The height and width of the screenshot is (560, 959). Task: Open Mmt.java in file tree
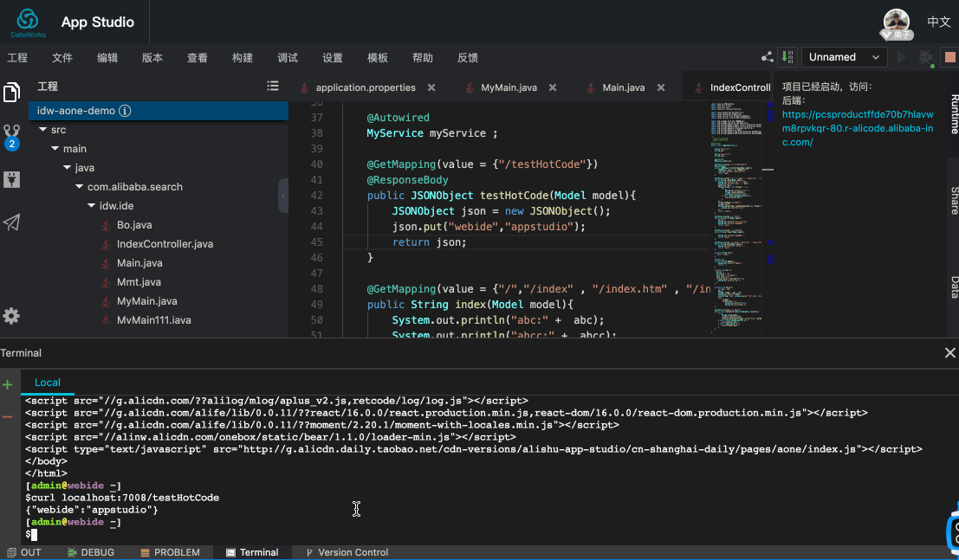tap(139, 282)
